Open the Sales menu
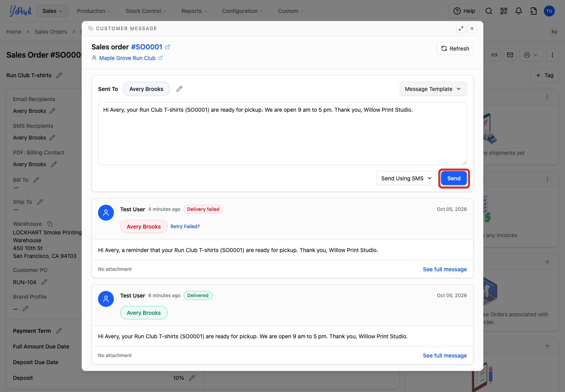The image size is (565, 392). click(52, 11)
